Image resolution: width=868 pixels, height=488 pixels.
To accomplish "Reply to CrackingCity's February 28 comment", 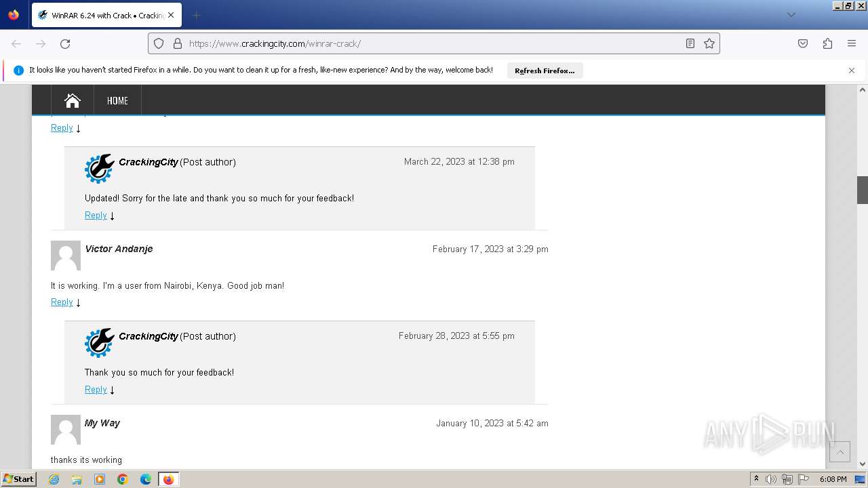I will pos(96,390).
